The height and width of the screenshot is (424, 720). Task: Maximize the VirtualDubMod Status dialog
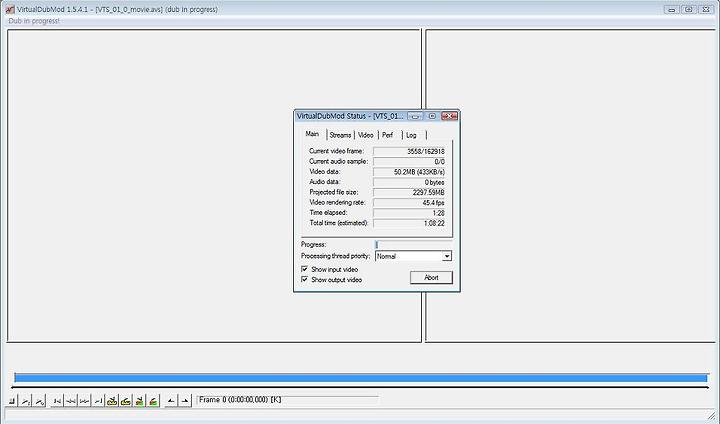(432, 116)
